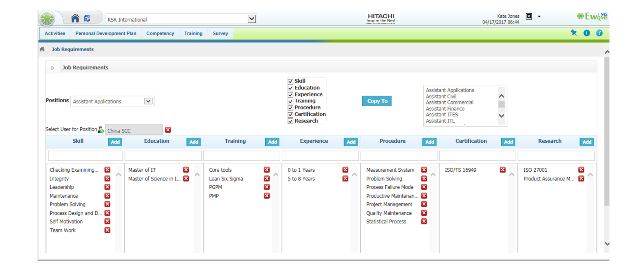This screenshot has width=644, height=271.
Task: Remove Lean Six Sigma training
Action: click(267, 179)
